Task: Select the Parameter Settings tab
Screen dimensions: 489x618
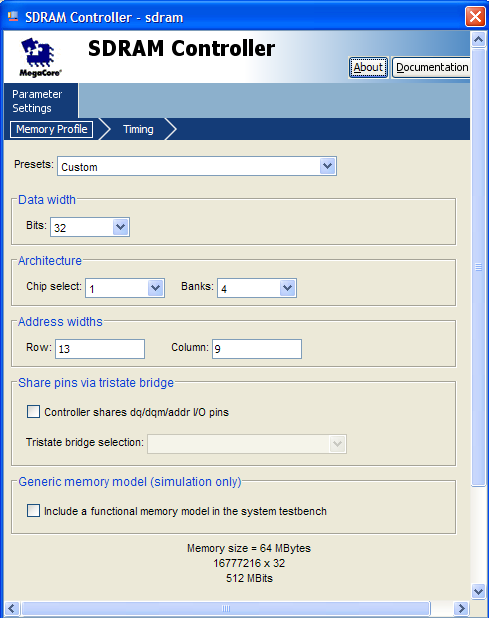Action: coord(41,101)
